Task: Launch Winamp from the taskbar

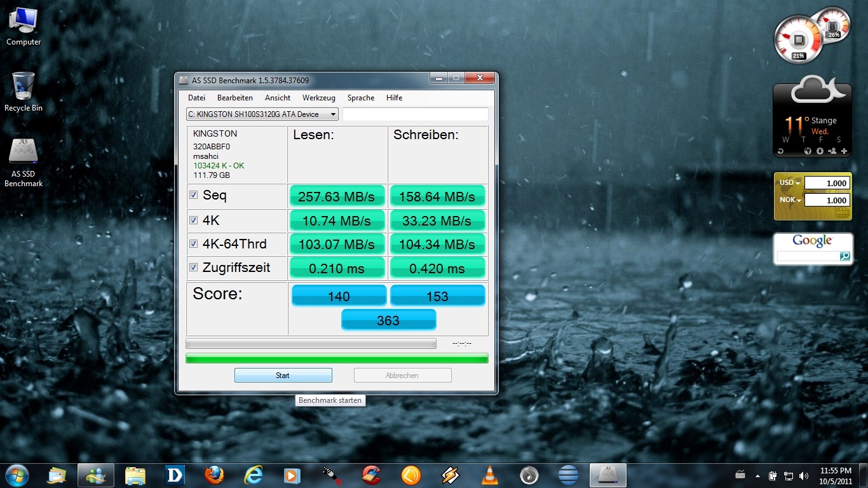Action: coord(450,475)
